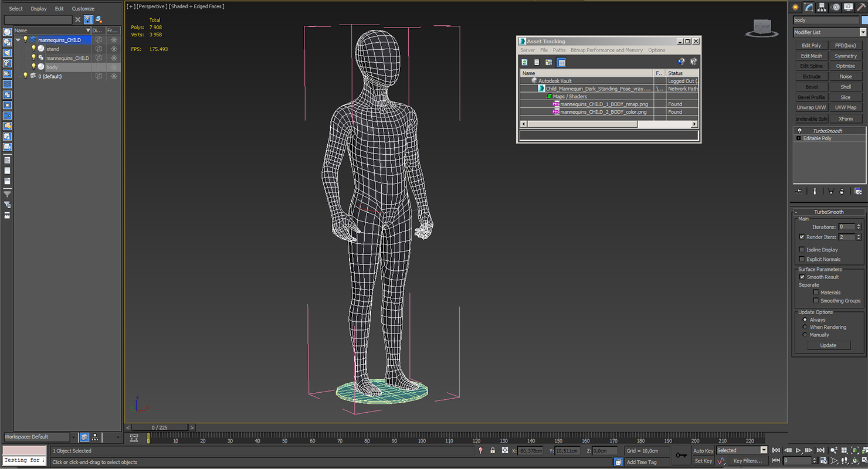This screenshot has width=868, height=469.
Task: Collapse the mannequins_CHILD layer tree
Action: point(18,40)
